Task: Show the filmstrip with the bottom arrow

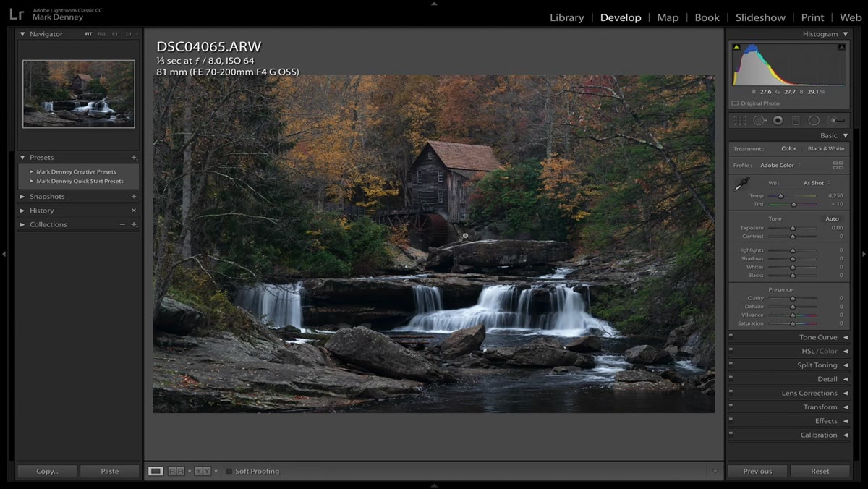Action: click(x=434, y=485)
